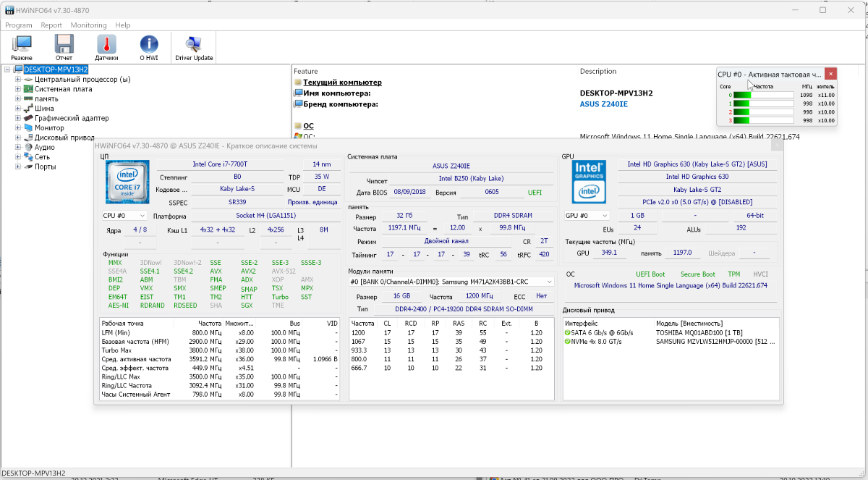Expand the Дисковый привод tree node
Image resolution: width=868 pixels, height=480 pixels.
(18, 138)
